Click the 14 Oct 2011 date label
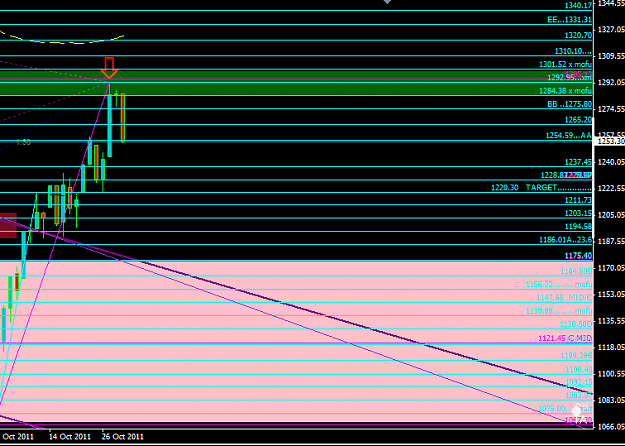This screenshot has height=446, width=625. point(70,436)
